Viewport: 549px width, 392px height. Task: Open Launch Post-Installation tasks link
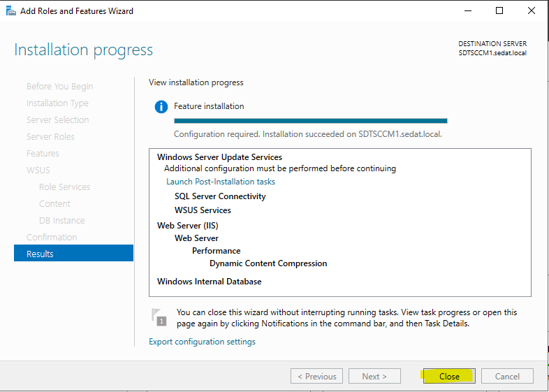point(221,182)
